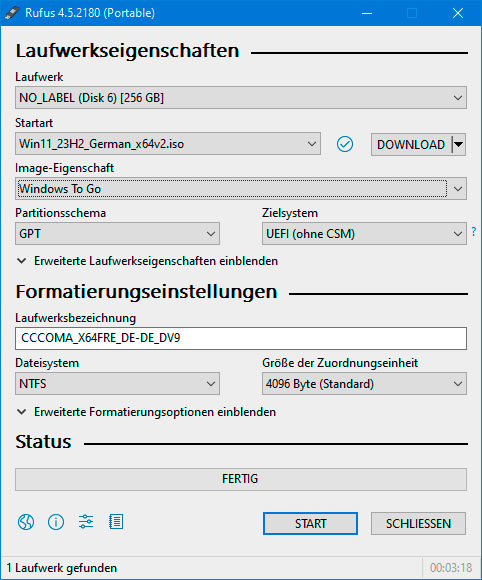Click the Laufwerkseigenschaften heading
Viewport: 482px width, 580px height.
tap(128, 51)
